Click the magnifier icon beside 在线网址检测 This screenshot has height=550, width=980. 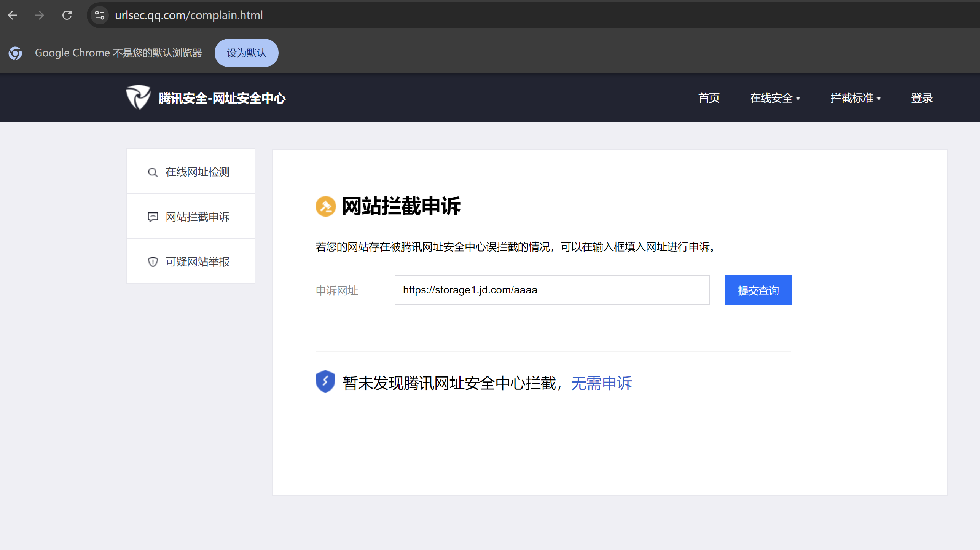[153, 172]
